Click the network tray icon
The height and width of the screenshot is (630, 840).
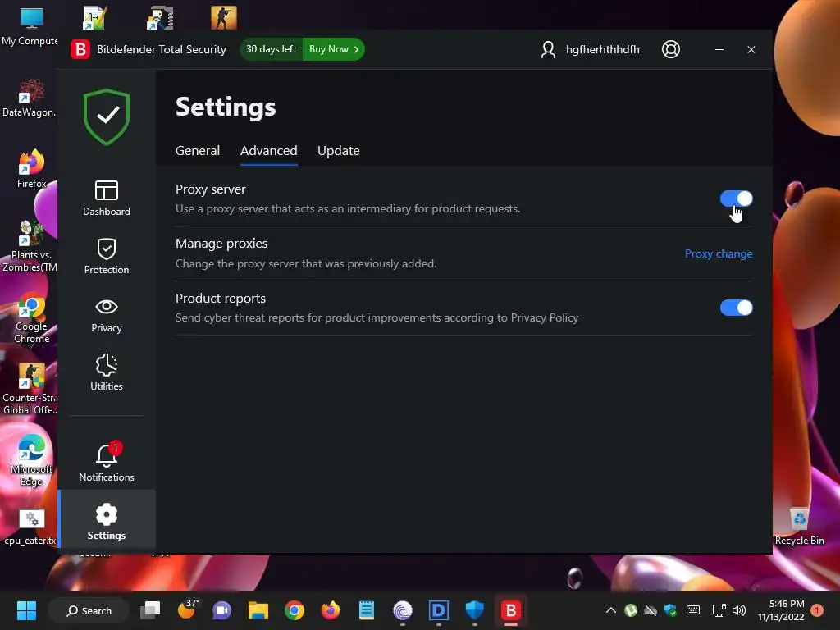pyautogui.click(x=719, y=610)
